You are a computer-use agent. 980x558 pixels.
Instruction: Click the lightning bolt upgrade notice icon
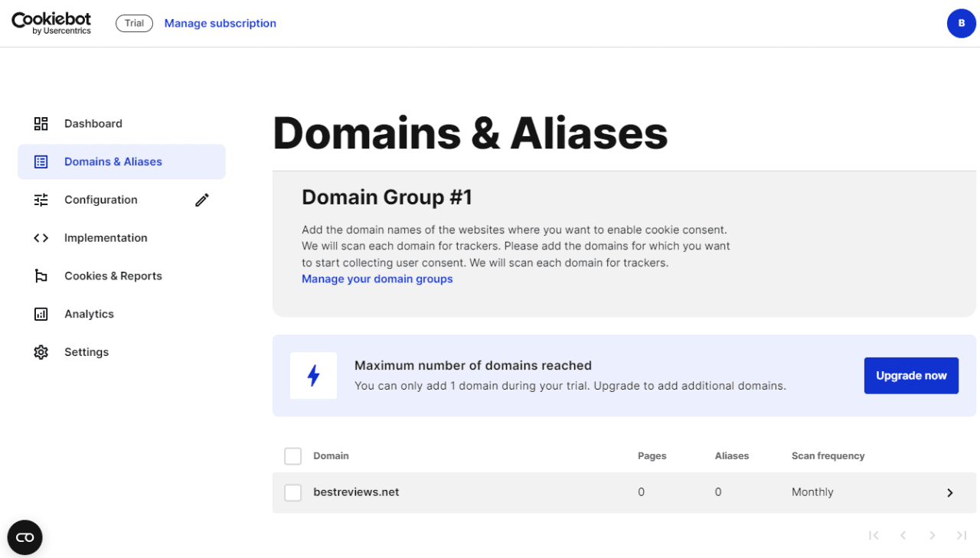[313, 375]
